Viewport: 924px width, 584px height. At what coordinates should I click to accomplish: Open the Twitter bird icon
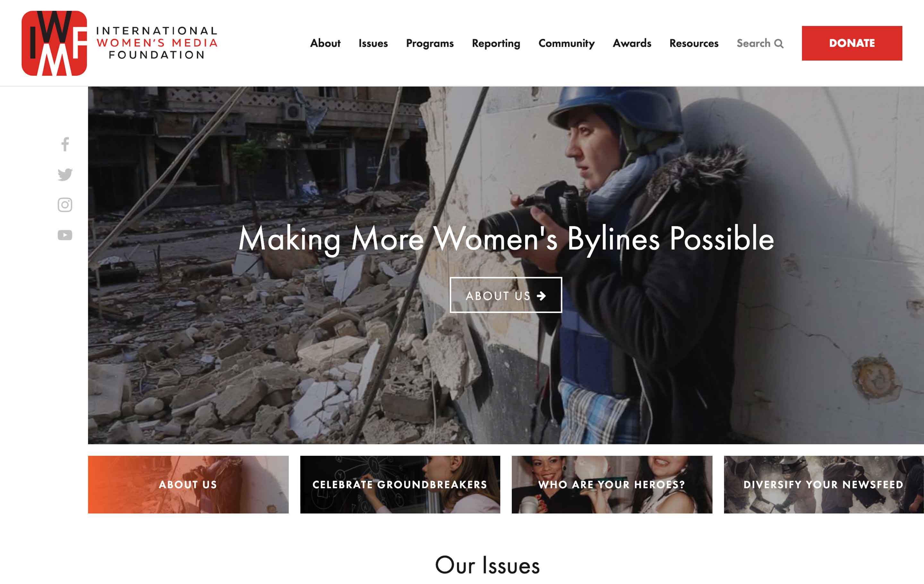[x=65, y=174]
